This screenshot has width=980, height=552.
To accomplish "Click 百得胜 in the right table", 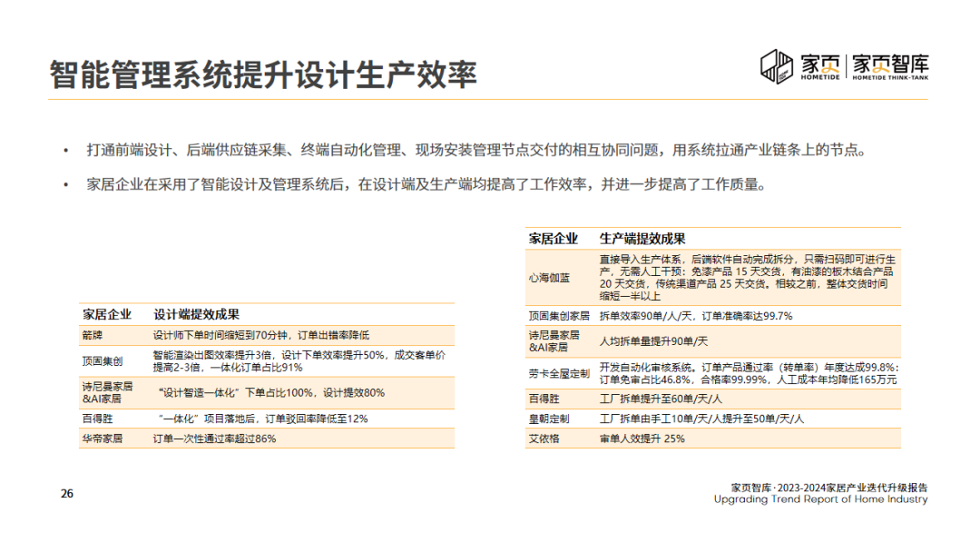I will point(544,399).
